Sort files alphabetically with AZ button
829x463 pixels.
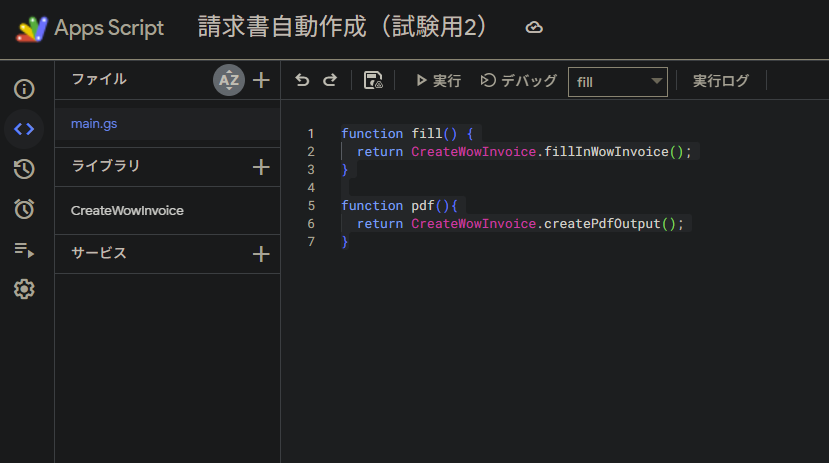(229, 80)
